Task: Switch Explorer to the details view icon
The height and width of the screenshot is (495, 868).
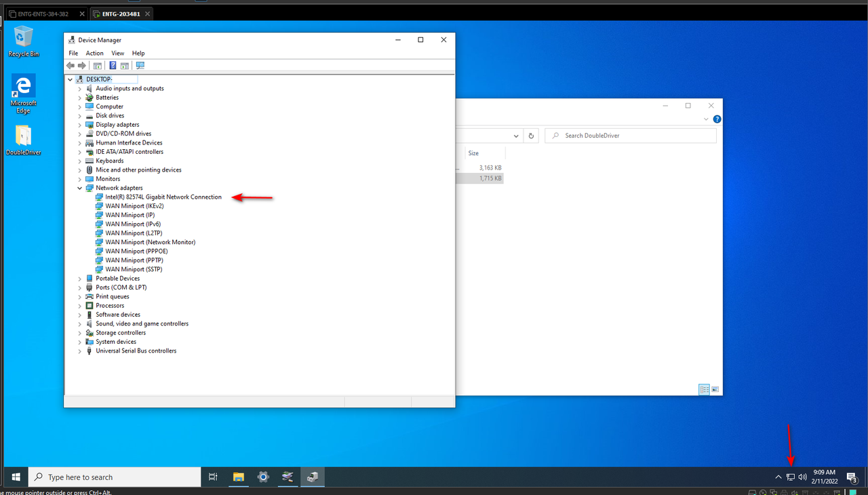Action: [x=704, y=390]
